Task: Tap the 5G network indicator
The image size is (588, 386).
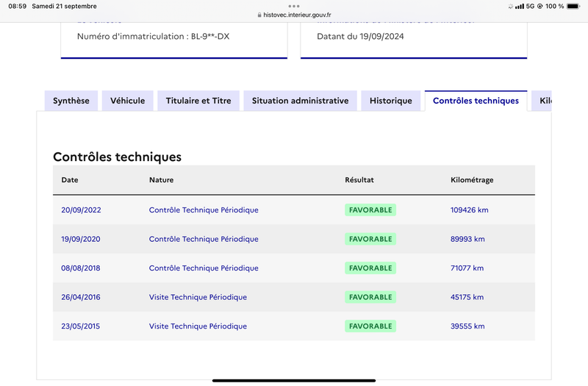Action: [x=530, y=6]
